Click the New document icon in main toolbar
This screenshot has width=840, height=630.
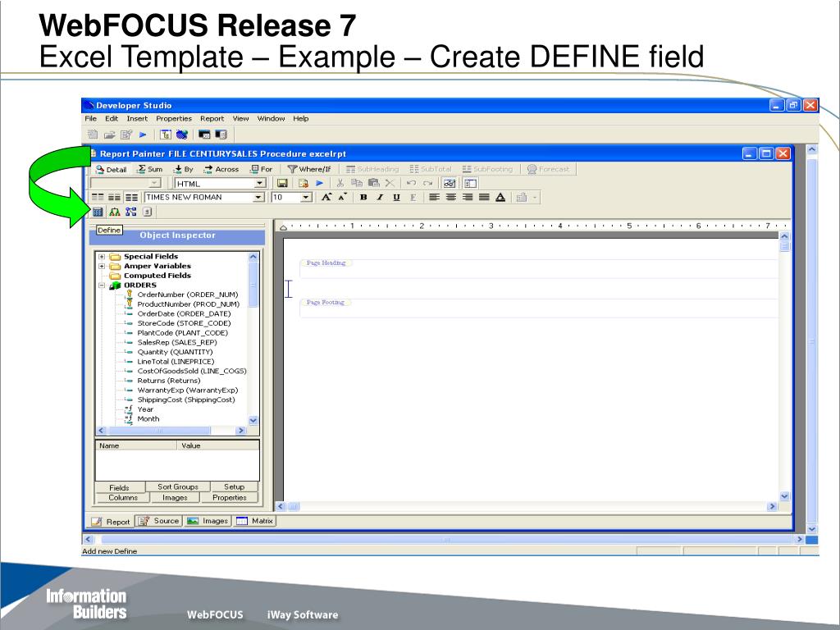[93, 135]
